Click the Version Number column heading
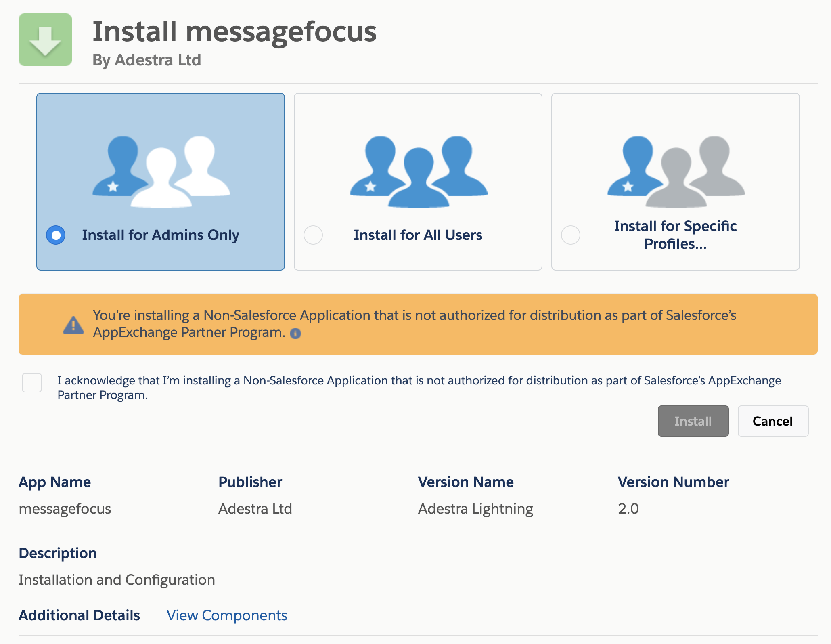The image size is (831, 644). [673, 482]
